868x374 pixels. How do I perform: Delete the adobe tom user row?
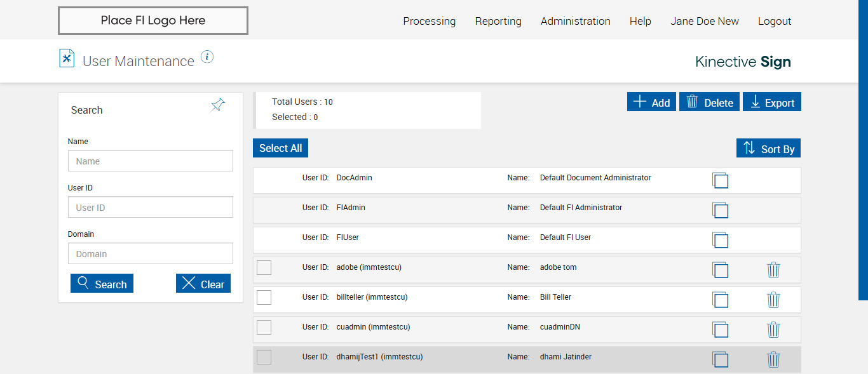tap(773, 270)
